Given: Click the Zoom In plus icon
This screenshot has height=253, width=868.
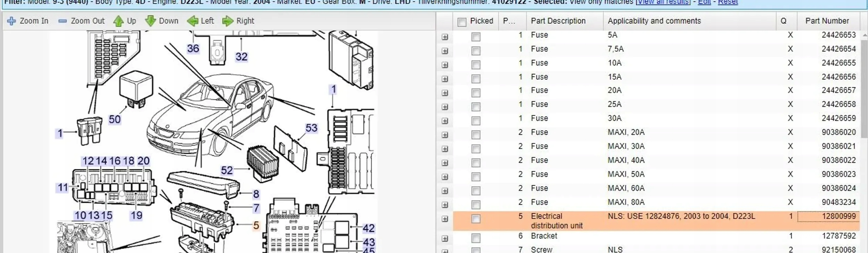Looking at the screenshot, I should tap(11, 21).
